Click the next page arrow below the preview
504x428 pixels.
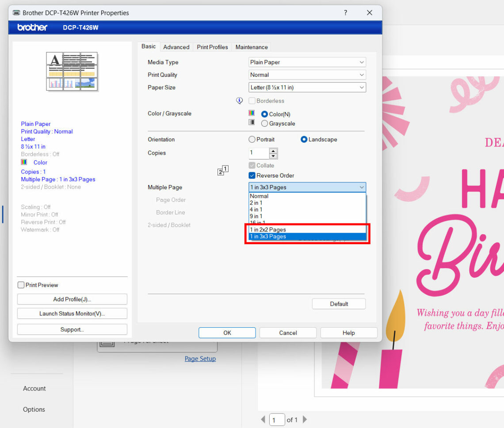305,420
